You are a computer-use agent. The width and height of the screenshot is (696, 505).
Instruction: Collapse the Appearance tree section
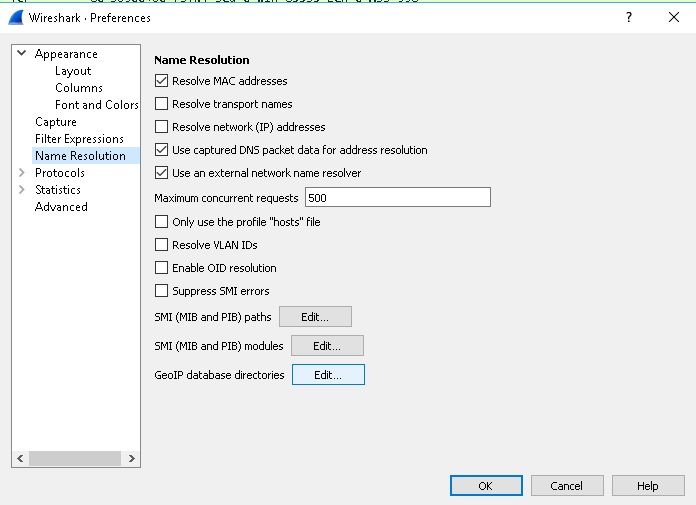point(23,54)
